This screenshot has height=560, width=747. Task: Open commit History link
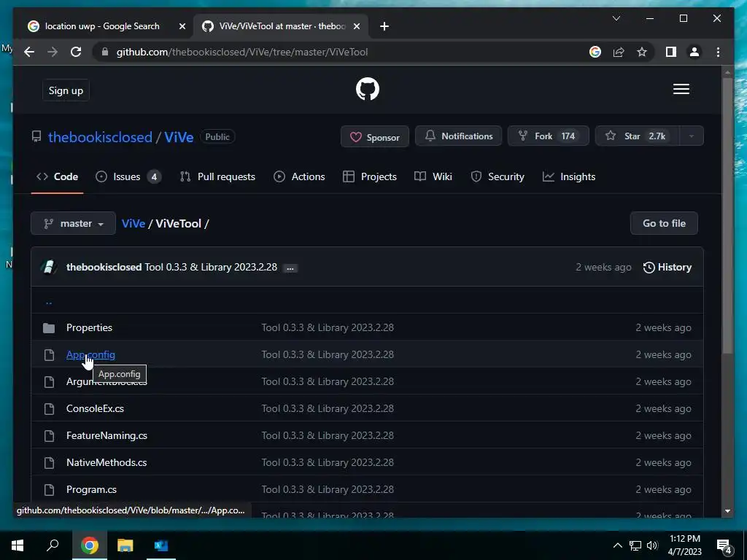[x=667, y=267]
